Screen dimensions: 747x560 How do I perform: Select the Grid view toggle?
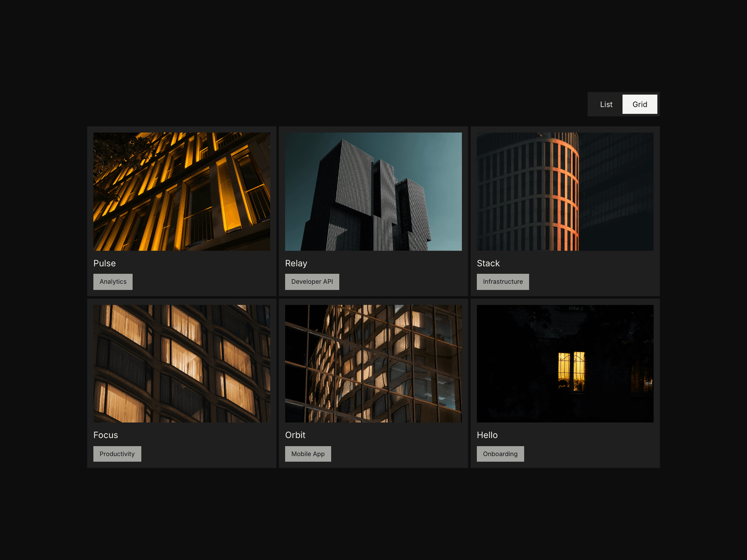pyautogui.click(x=640, y=104)
